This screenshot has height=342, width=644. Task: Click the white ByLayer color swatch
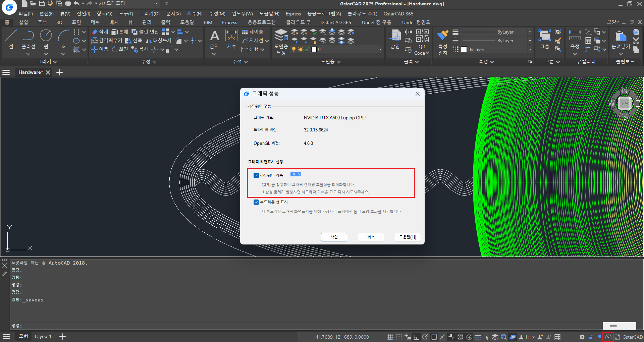pos(464,49)
